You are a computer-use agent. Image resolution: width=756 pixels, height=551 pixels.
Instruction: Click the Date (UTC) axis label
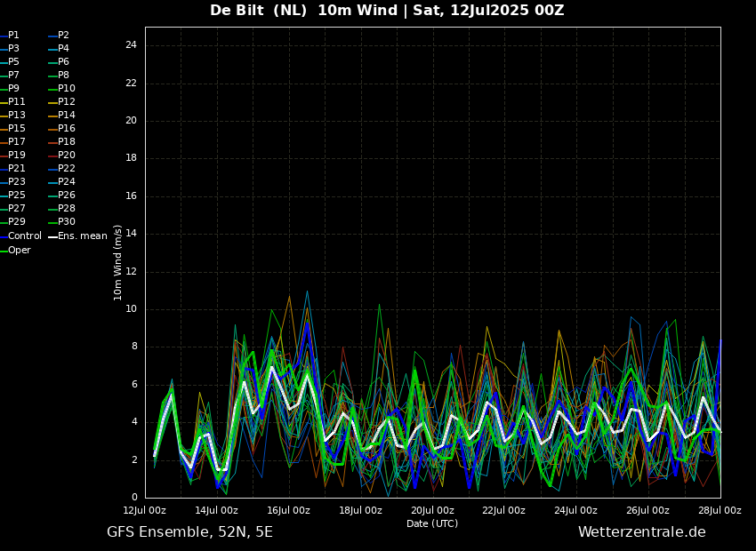pyautogui.click(x=432, y=524)
